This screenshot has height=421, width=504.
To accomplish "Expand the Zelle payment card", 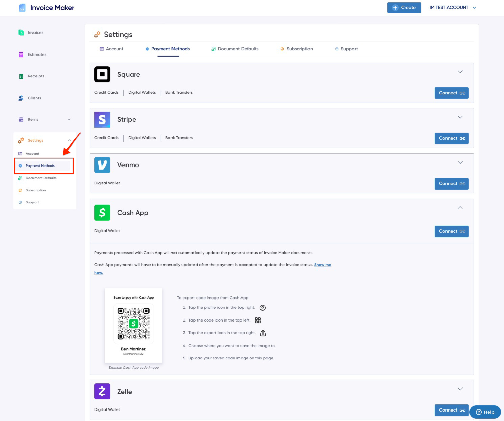I will pos(460,389).
